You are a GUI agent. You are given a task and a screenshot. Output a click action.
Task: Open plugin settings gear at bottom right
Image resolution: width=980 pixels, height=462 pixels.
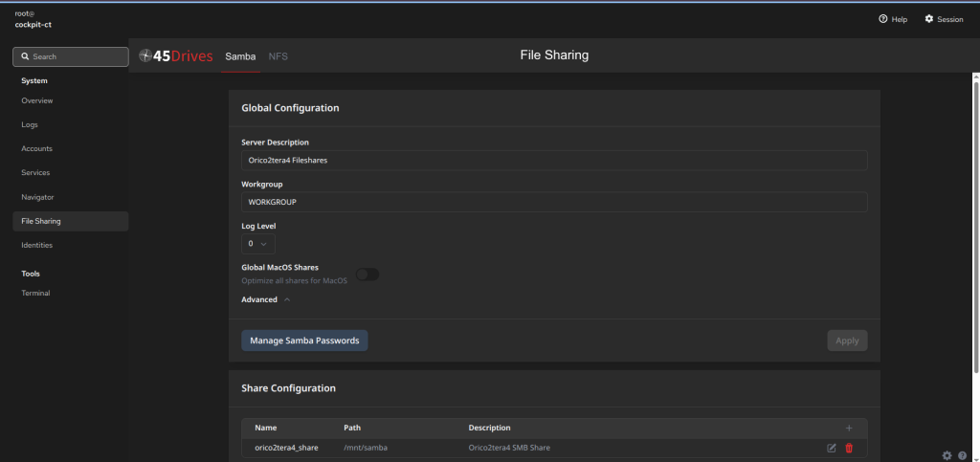point(947,455)
